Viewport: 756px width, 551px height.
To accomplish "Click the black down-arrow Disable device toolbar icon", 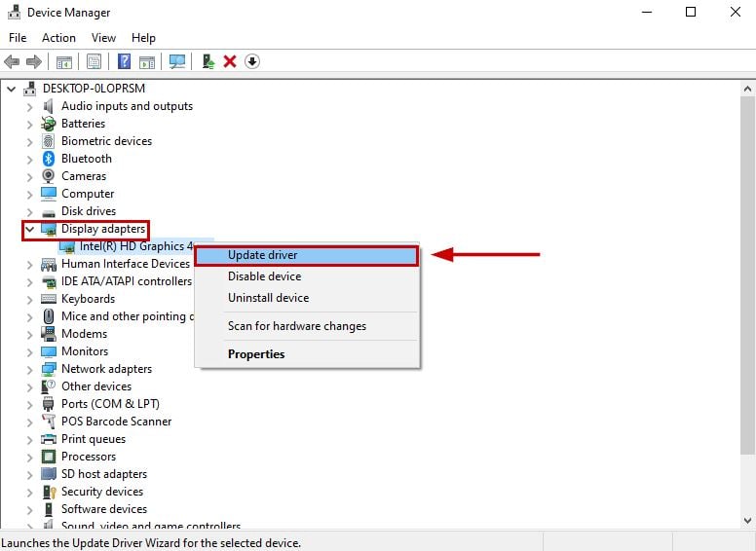I will (x=251, y=61).
